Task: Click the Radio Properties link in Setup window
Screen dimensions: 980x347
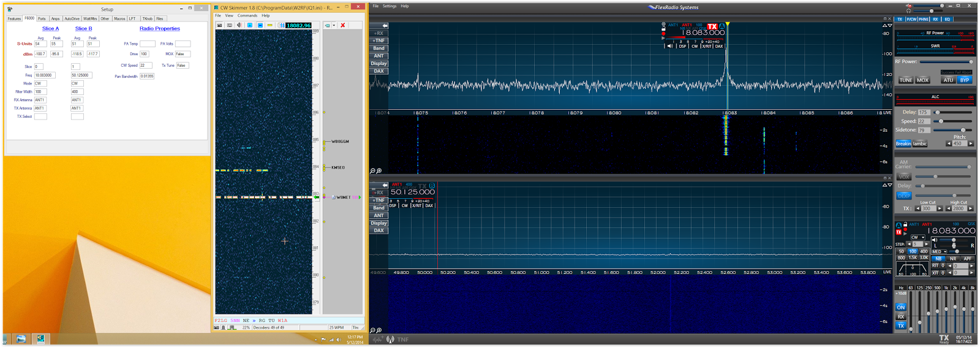Action: pyautogui.click(x=160, y=29)
